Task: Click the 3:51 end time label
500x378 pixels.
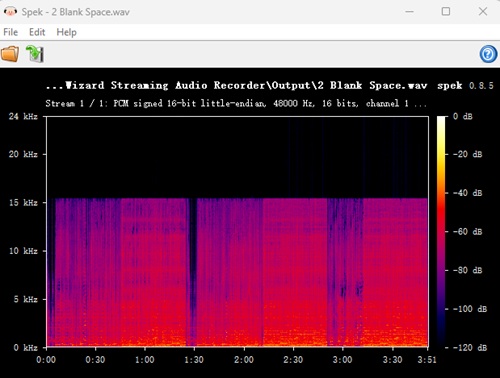Action: [x=427, y=360]
